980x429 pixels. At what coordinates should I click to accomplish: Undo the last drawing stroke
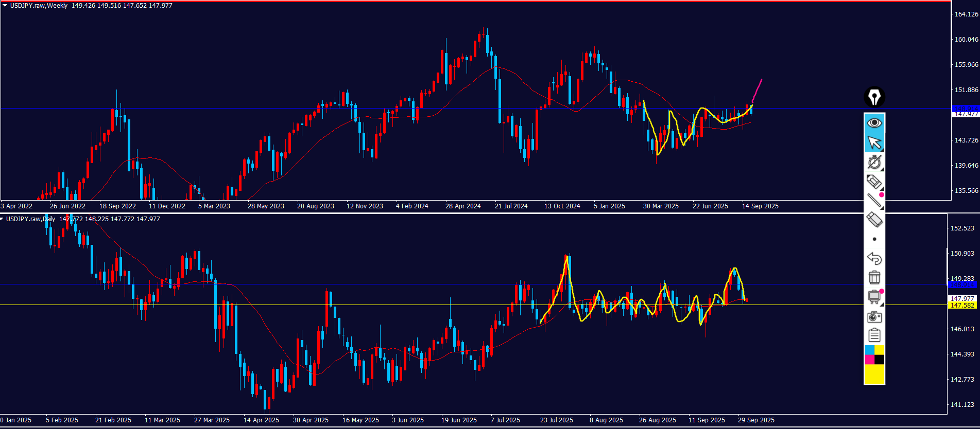(874, 258)
